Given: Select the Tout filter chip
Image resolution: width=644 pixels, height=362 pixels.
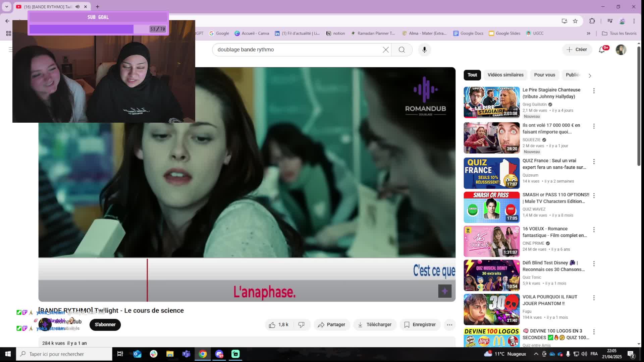Looking at the screenshot, I should pyautogui.click(x=472, y=75).
